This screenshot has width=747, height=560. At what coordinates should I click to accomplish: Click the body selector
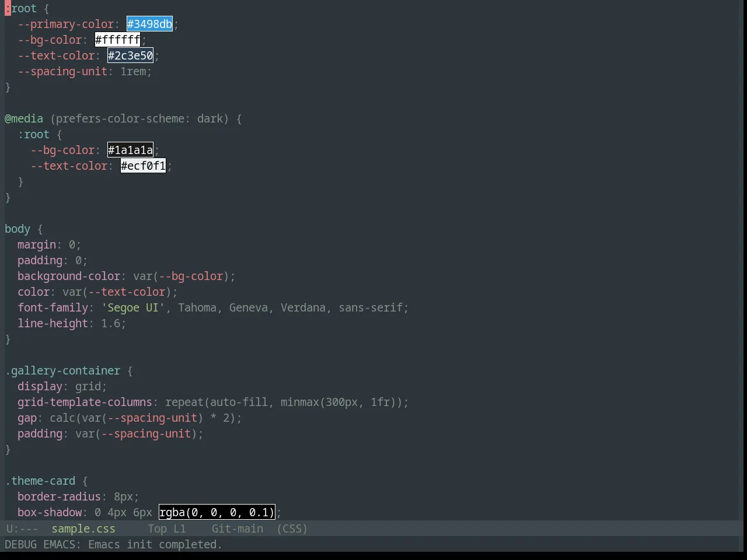(x=18, y=229)
